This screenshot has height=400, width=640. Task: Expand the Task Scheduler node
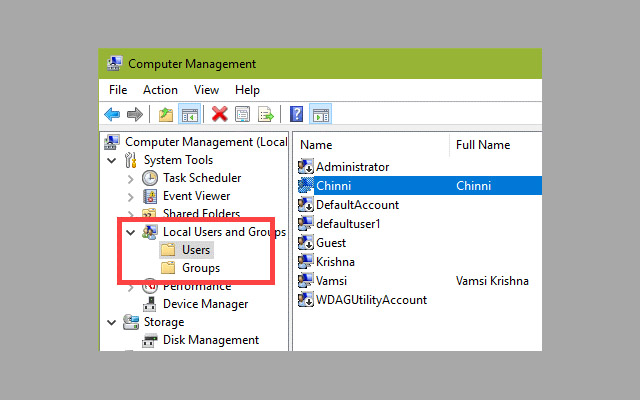pyautogui.click(x=130, y=178)
